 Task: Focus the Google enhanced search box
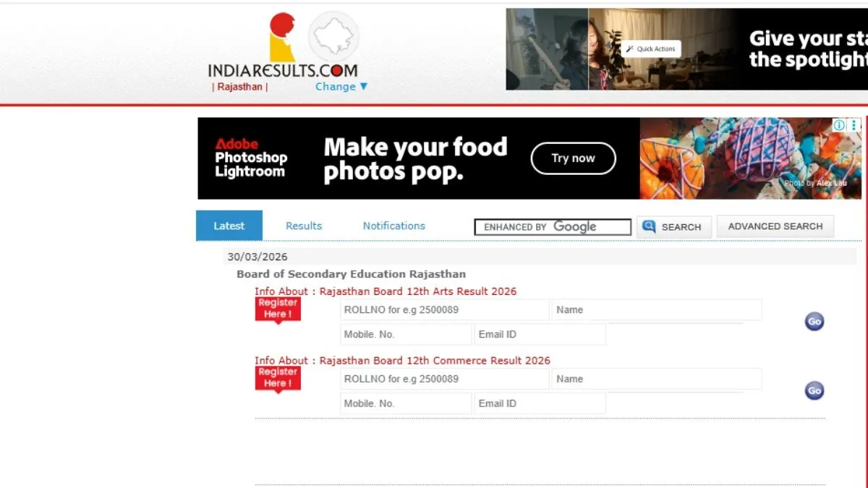pyautogui.click(x=553, y=227)
